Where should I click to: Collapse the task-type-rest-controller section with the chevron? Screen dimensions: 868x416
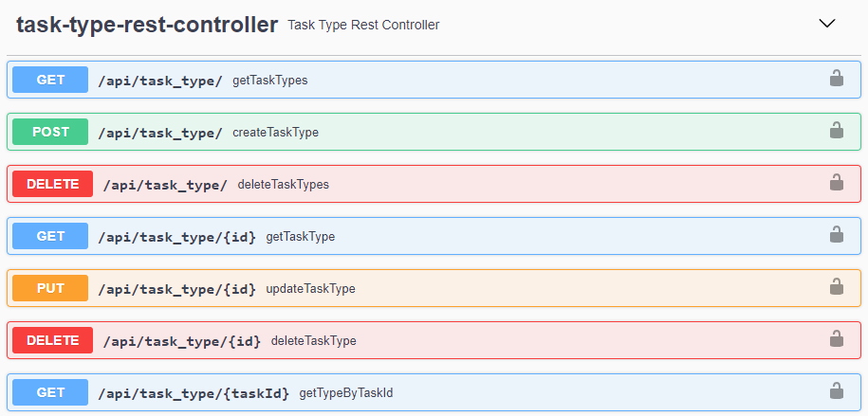coord(826,24)
